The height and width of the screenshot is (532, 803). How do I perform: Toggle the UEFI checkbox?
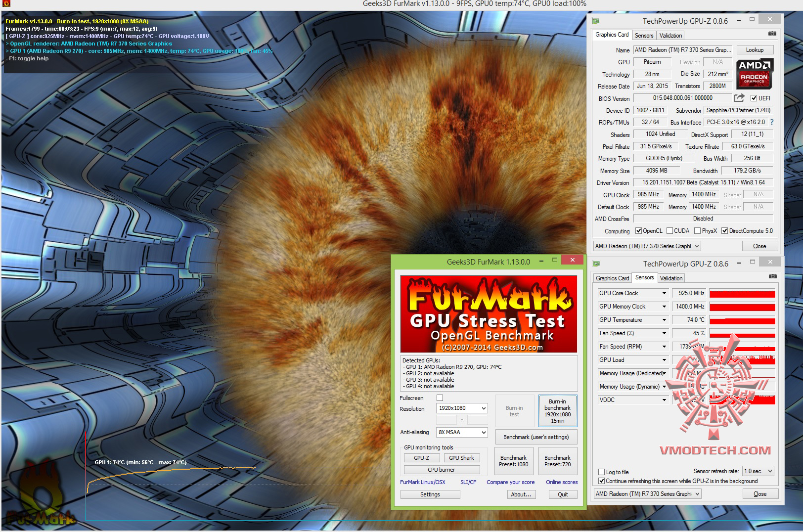click(754, 98)
